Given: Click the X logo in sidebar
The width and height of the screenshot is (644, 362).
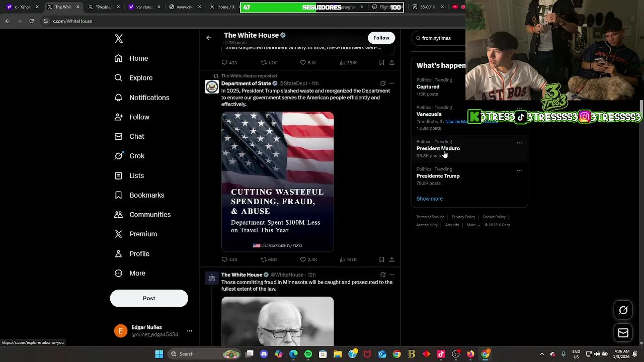Looking at the screenshot, I should click(119, 39).
